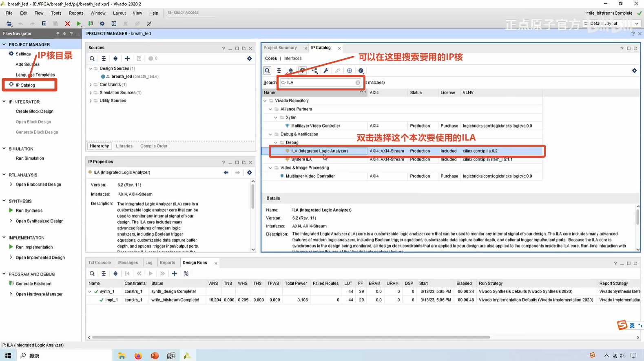Open IP Catalog panel settings gear
Image resolution: width=644 pixels, height=361 pixels.
tap(634, 70)
